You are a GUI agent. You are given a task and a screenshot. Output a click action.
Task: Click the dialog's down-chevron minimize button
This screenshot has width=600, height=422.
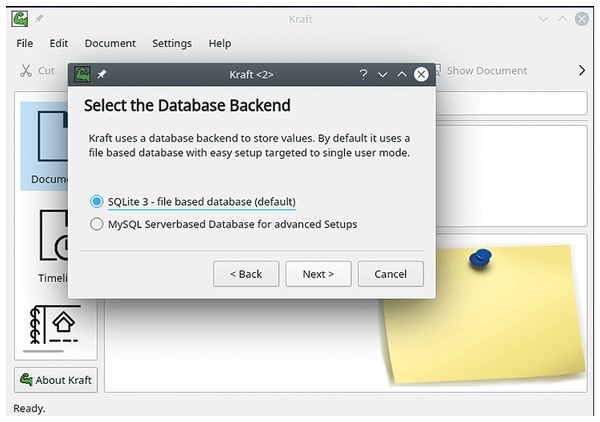[382, 74]
